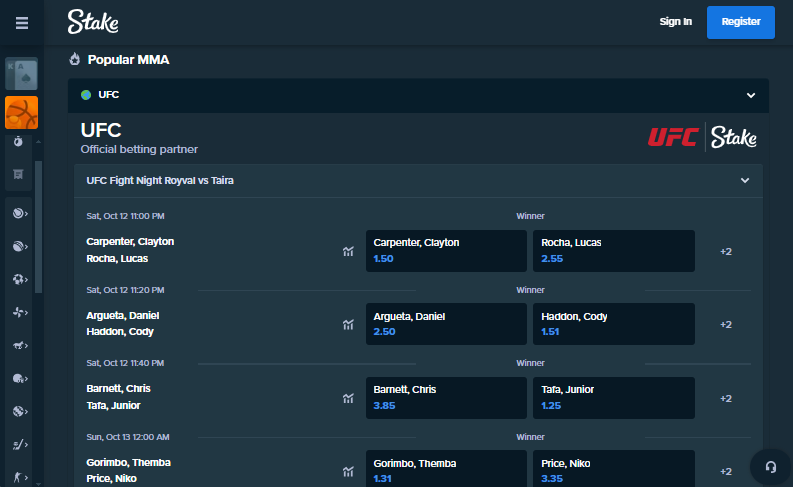Open the American football helmet sidebar icon
This screenshot has width=793, height=487.
(x=19, y=378)
